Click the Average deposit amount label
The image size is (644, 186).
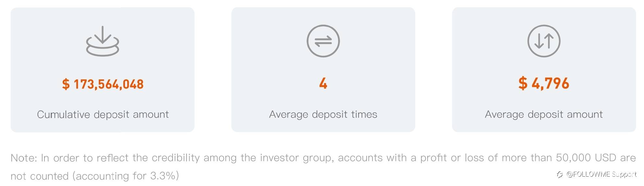(544, 114)
